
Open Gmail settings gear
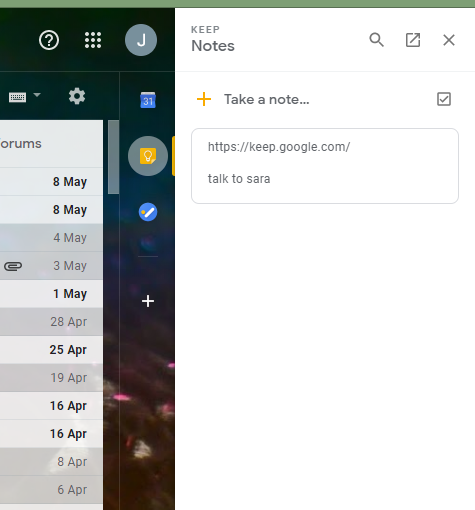[x=77, y=96]
